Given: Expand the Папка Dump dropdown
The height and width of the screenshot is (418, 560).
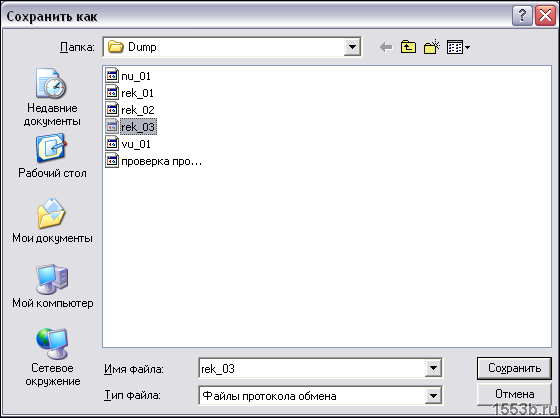Looking at the screenshot, I should pyautogui.click(x=352, y=47).
